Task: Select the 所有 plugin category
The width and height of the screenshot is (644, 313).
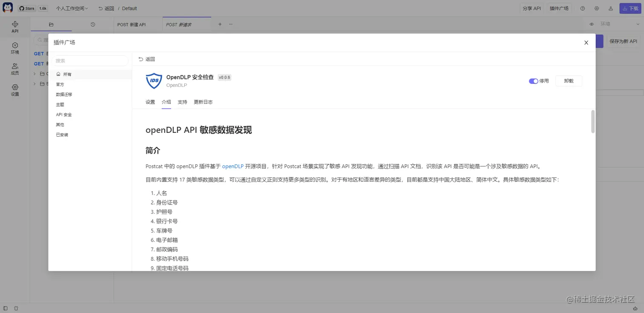Action: pos(90,74)
